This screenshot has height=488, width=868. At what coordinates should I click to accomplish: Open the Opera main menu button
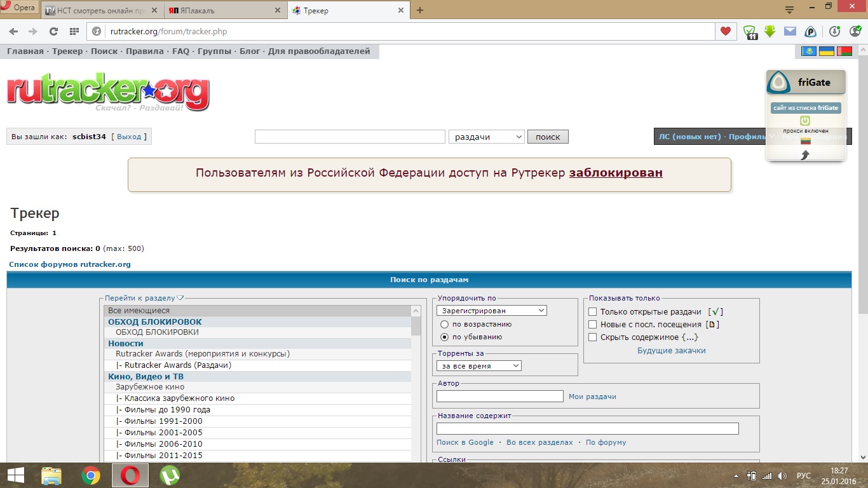19,8
